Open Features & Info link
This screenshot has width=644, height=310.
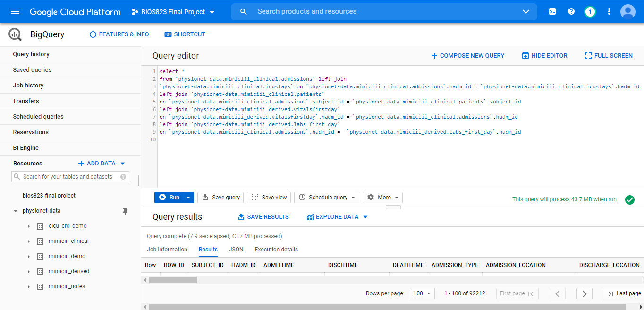coord(119,34)
